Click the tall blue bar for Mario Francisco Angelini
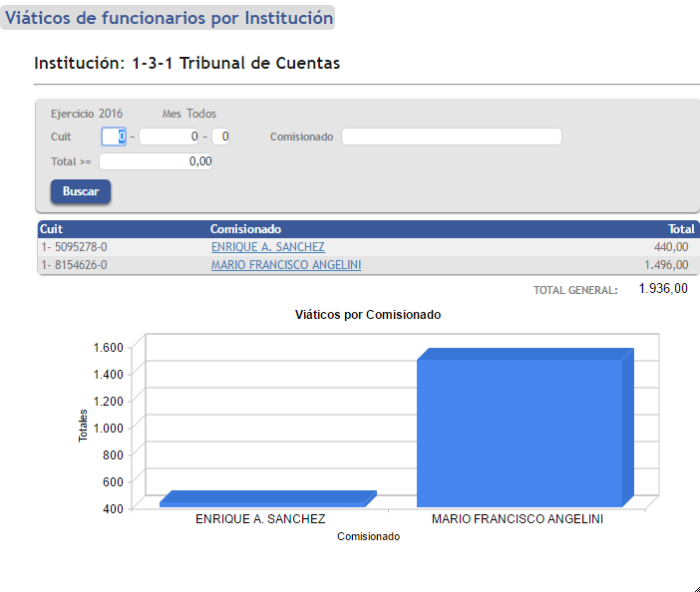Screen dimensions: 700x592 coord(519,434)
